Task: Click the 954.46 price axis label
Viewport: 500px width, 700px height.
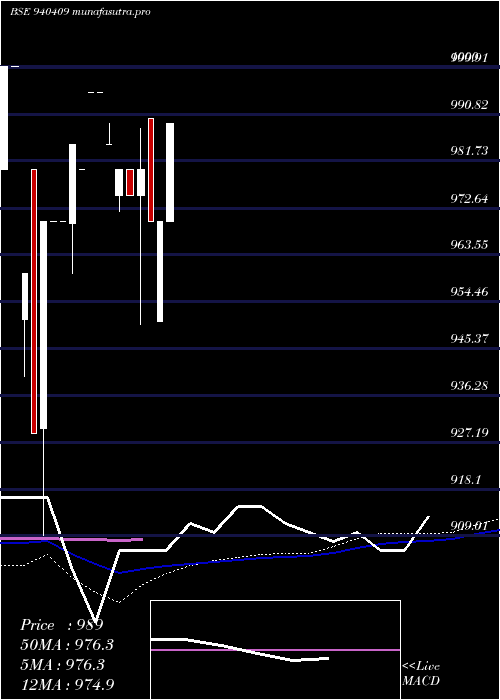Action: 468,292
